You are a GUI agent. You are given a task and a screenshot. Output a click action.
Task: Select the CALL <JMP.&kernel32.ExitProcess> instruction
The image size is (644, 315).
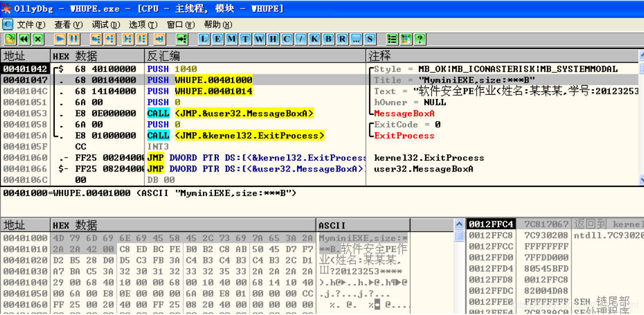point(236,135)
